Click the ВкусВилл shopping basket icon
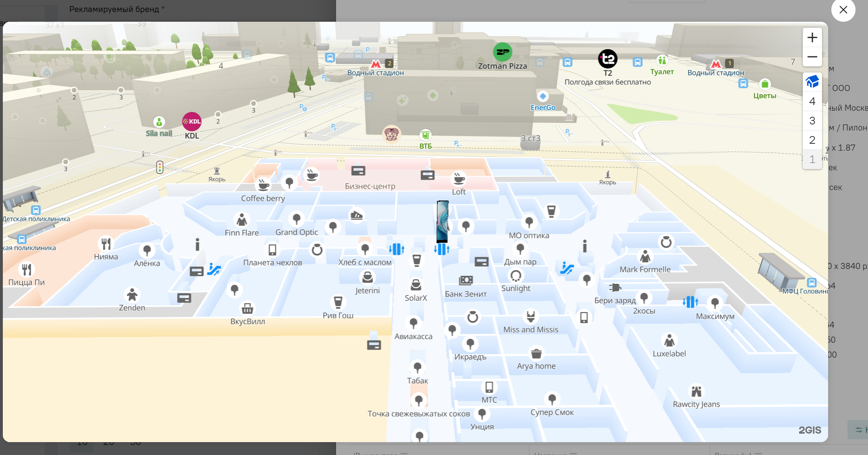Viewport: 868px width, 455px height. pyautogui.click(x=247, y=308)
